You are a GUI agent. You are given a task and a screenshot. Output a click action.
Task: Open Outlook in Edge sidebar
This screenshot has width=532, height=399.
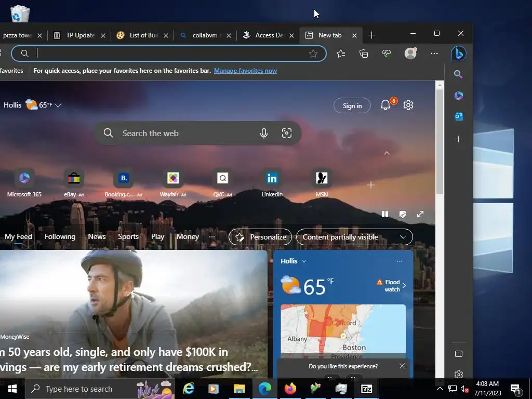458,116
